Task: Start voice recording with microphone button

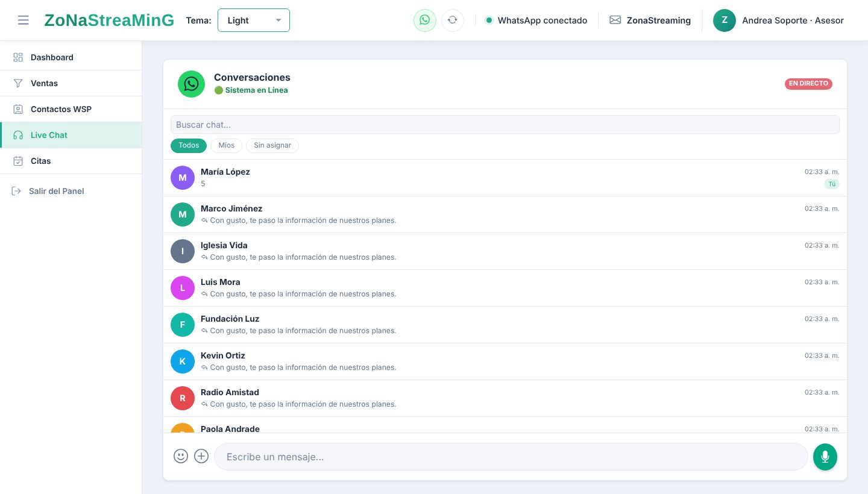Action: pos(825,457)
